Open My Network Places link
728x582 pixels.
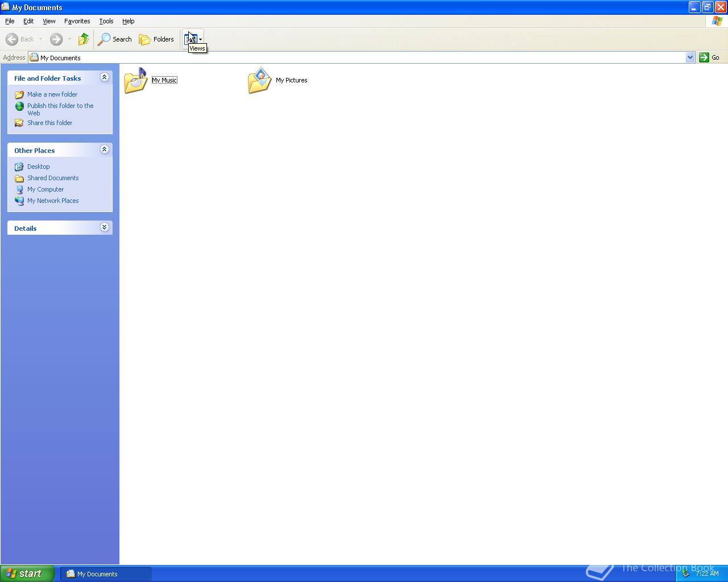[53, 201]
